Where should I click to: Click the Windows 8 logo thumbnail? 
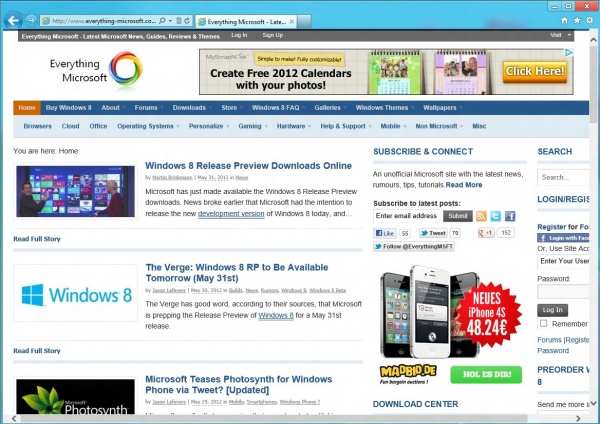coord(75,293)
